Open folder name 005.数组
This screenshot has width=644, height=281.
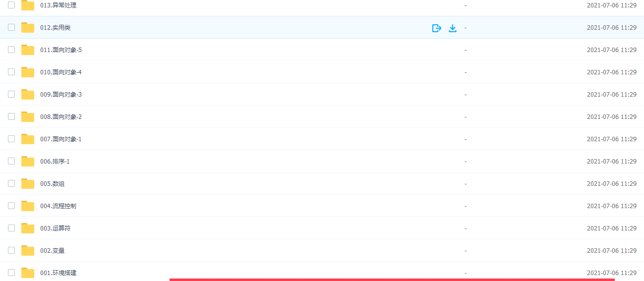(x=53, y=184)
